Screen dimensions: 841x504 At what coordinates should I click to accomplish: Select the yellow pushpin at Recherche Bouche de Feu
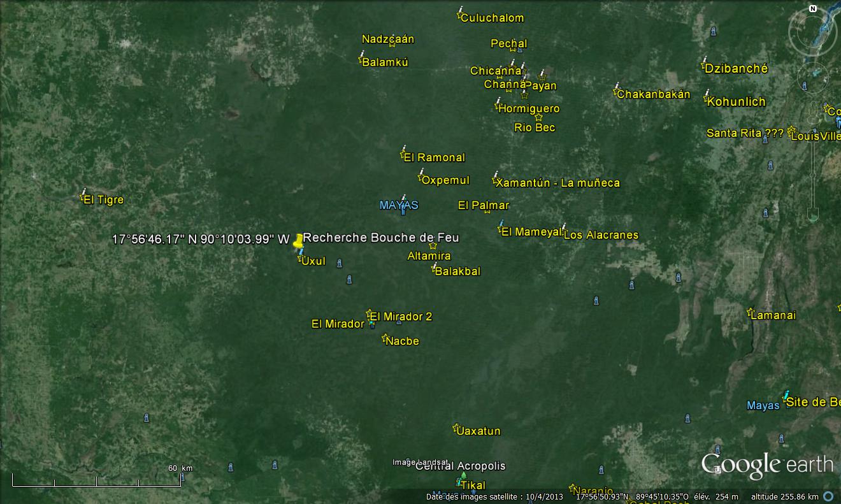pos(298,241)
